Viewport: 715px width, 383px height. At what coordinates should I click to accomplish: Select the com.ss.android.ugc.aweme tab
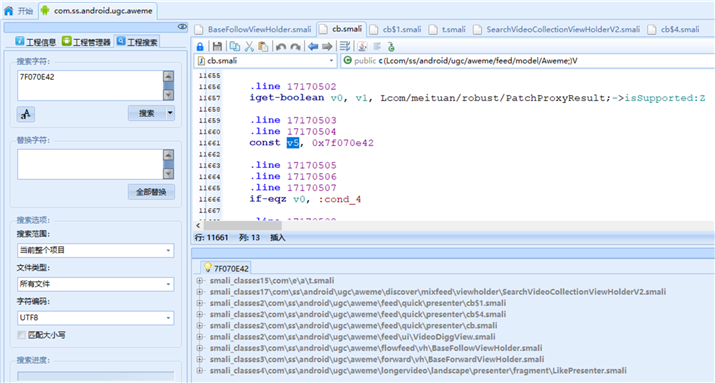(x=98, y=11)
